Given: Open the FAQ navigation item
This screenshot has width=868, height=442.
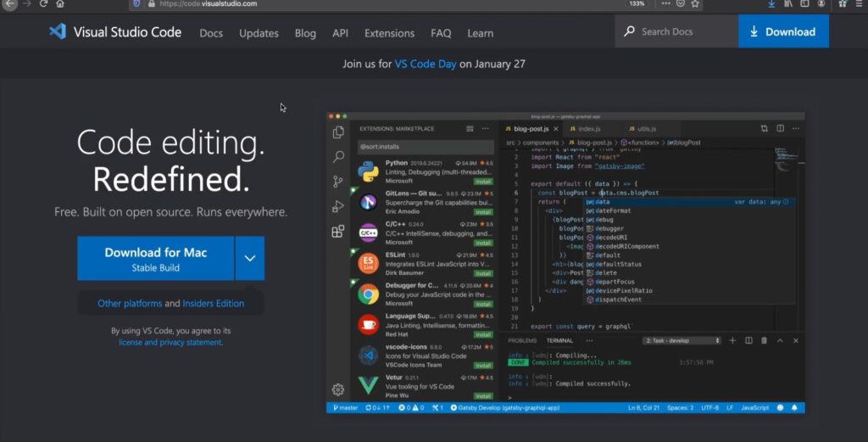Looking at the screenshot, I should pos(441,33).
